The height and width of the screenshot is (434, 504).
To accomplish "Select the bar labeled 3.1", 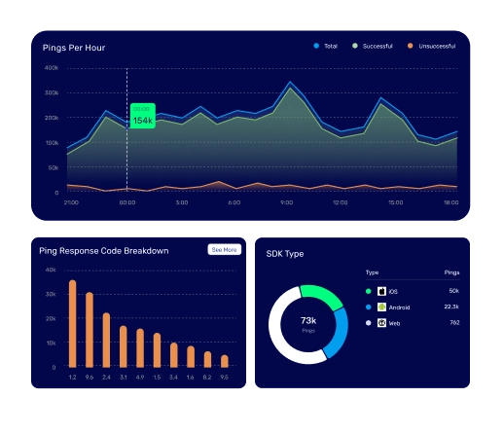I will tap(124, 346).
